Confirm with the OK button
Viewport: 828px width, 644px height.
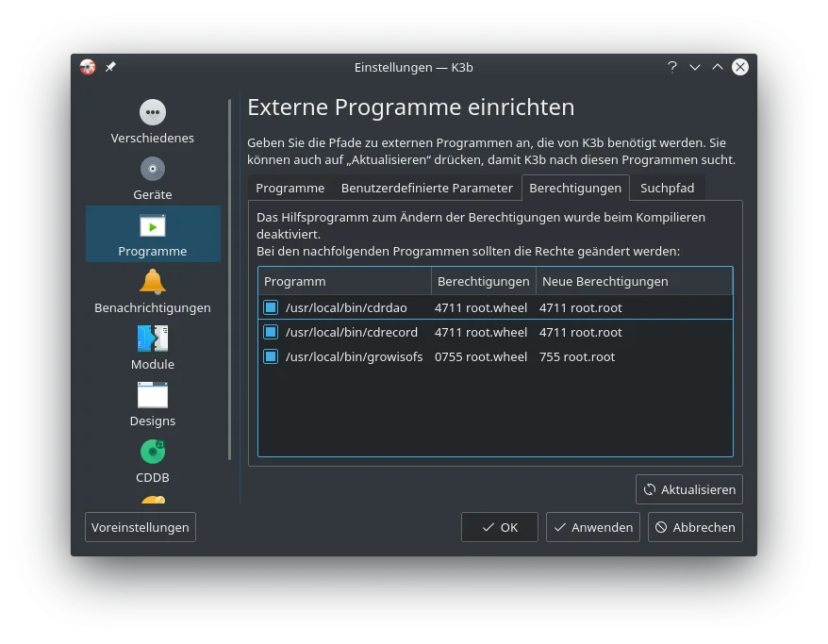500,527
